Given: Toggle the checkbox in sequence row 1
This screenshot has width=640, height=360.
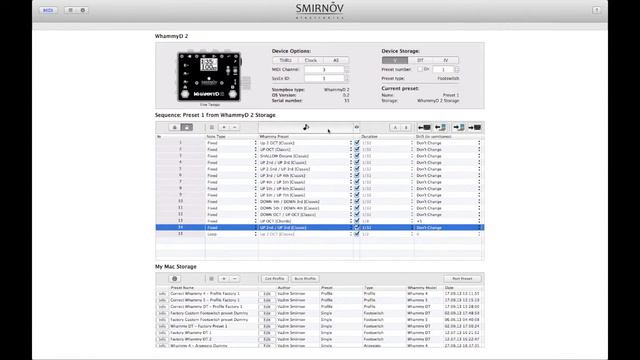Looking at the screenshot, I should [x=357, y=143].
